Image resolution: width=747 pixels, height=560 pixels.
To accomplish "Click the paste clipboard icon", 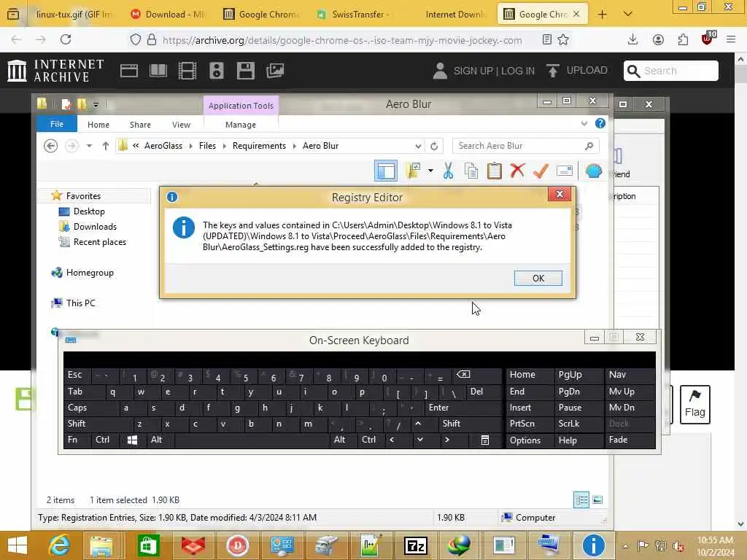I will point(494,171).
